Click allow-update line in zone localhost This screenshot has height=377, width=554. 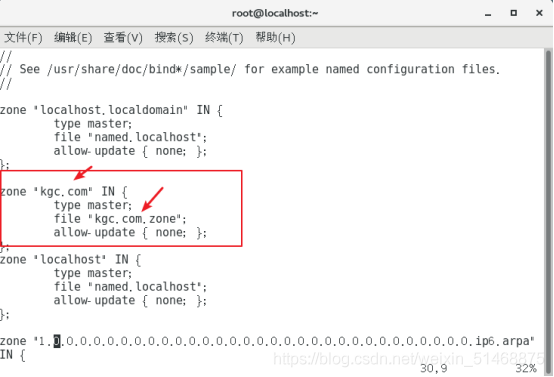[130, 300]
